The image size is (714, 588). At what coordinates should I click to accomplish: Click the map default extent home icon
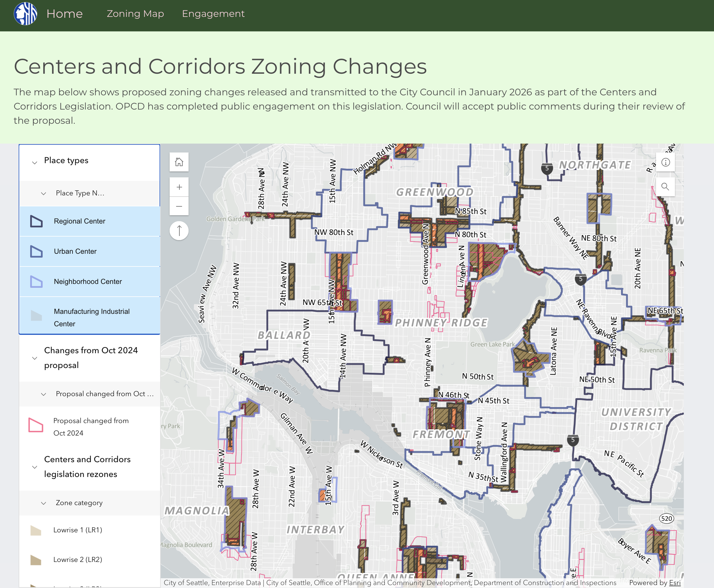pyautogui.click(x=179, y=162)
